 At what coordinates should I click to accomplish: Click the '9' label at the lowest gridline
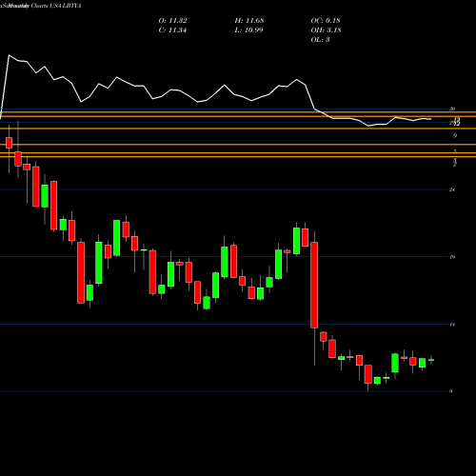pyautogui.click(x=450, y=391)
